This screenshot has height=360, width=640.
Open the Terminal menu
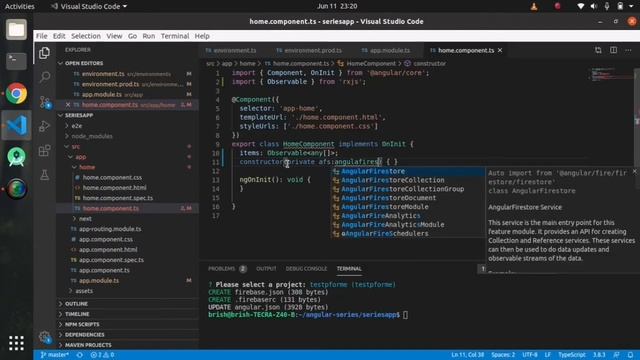[x=175, y=36]
